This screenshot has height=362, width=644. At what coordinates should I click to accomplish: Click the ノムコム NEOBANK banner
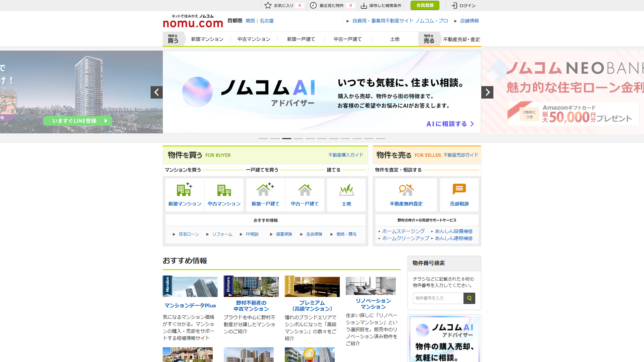(563, 92)
